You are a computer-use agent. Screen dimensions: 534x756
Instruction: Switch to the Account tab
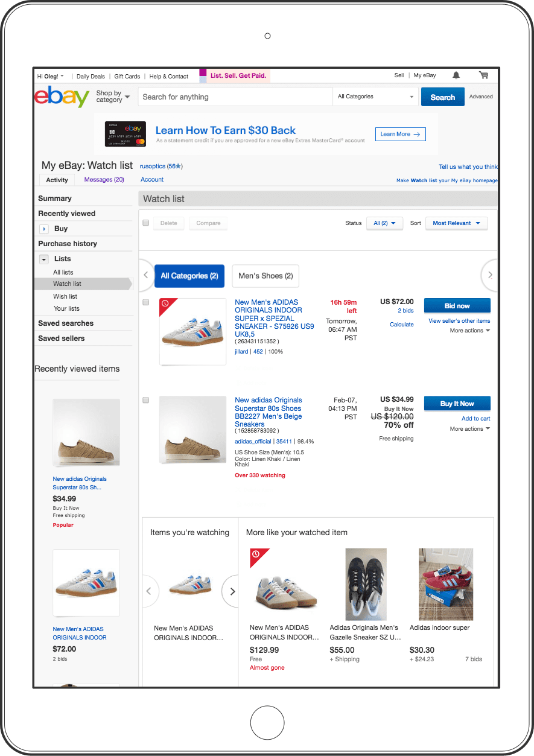[x=152, y=179]
